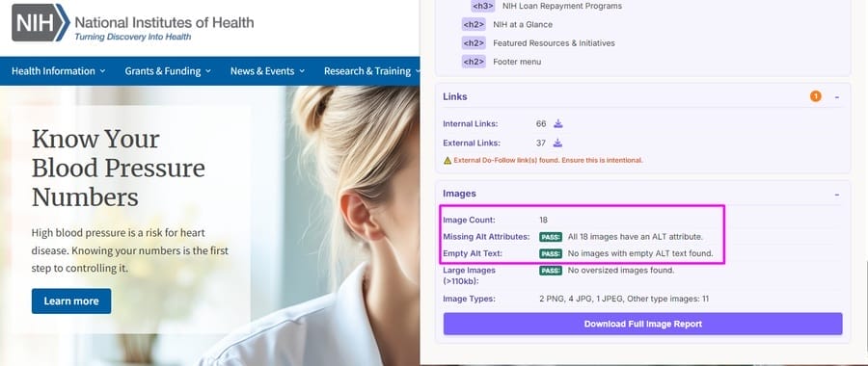
Task: Click the External Do-Follow warning icon
Action: tap(448, 160)
